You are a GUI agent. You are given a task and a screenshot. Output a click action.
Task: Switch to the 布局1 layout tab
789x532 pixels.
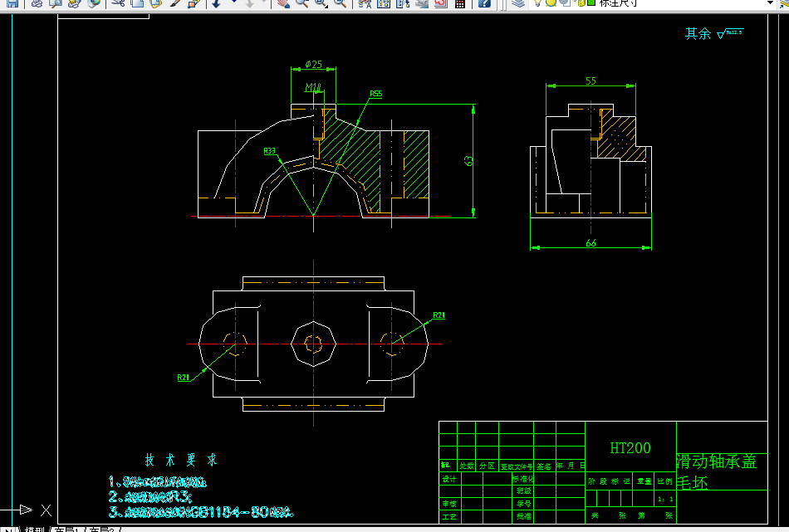[66, 530]
